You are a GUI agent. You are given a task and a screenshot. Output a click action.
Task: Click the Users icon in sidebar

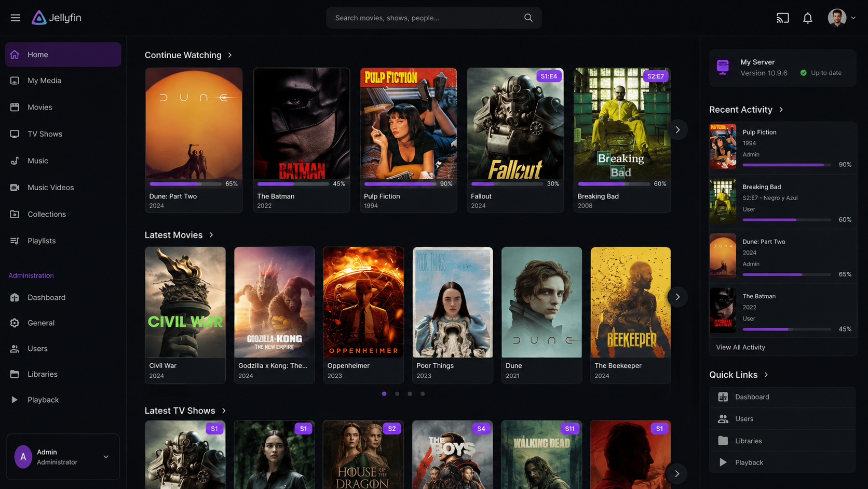coord(15,349)
